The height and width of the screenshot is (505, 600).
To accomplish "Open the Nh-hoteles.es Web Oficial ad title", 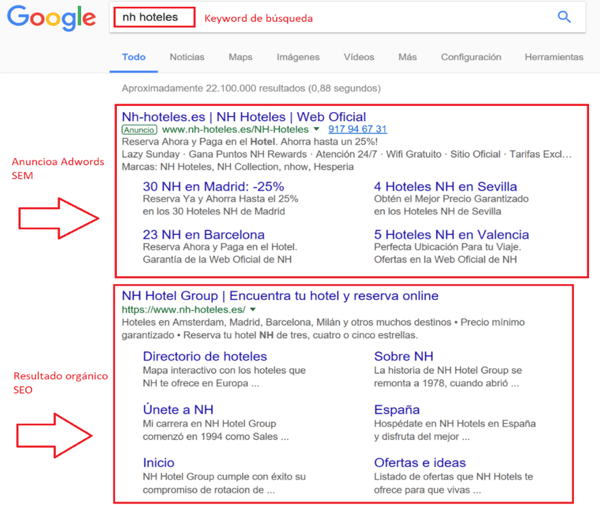I will click(243, 116).
